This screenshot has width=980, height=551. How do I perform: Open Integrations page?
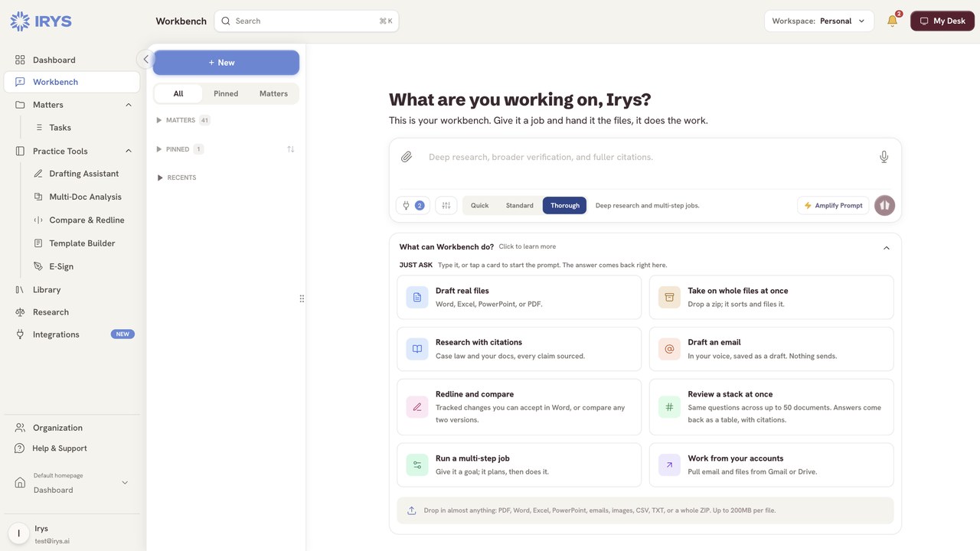coord(72,334)
